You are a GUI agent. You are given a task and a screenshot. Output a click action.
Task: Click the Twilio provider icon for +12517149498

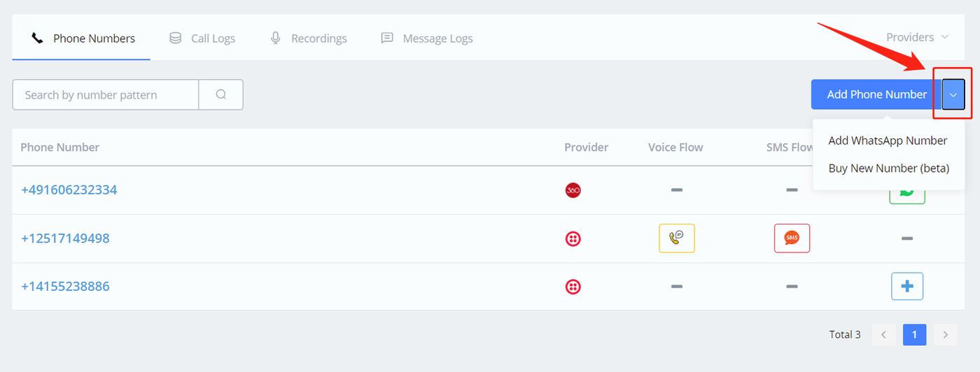click(573, 238)
